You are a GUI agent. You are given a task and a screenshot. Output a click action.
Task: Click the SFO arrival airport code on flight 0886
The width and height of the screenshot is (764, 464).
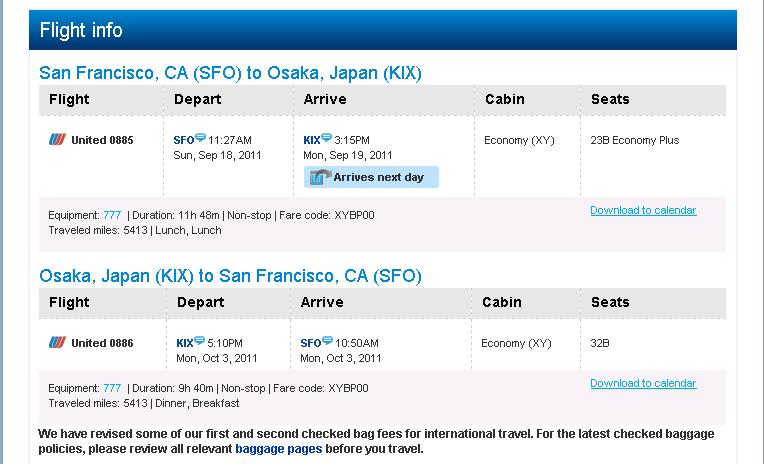[x=311, y=343]
